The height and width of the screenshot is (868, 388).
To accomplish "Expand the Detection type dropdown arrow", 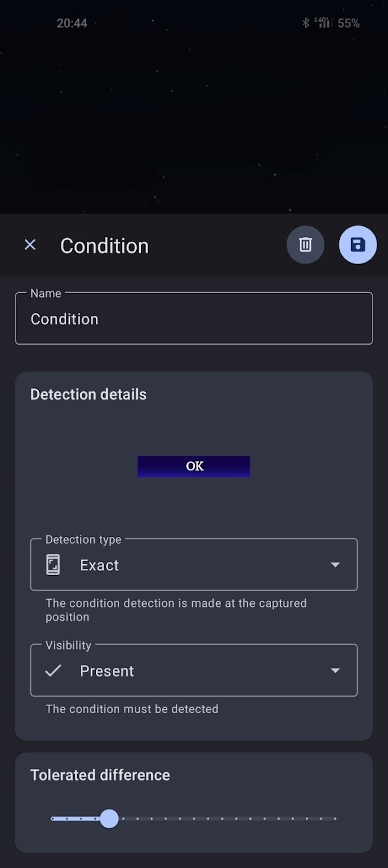I will [x=336, y=565].
